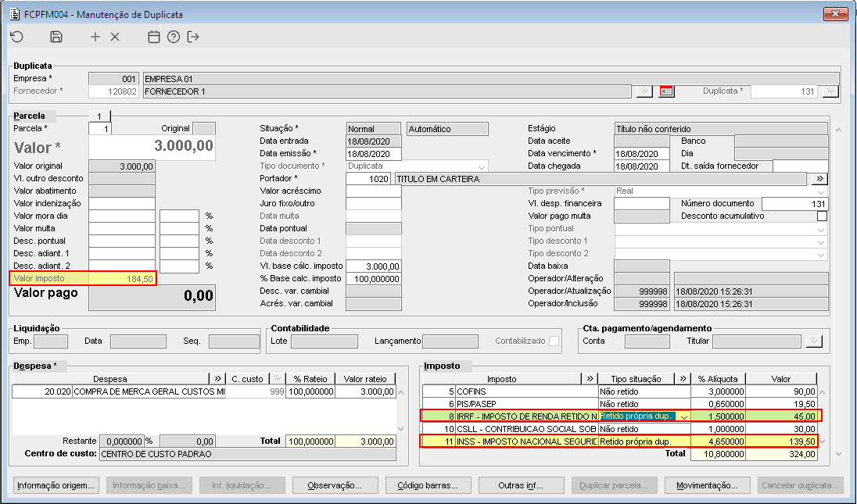Click double-arrow beside Tipo situação header

683,378
